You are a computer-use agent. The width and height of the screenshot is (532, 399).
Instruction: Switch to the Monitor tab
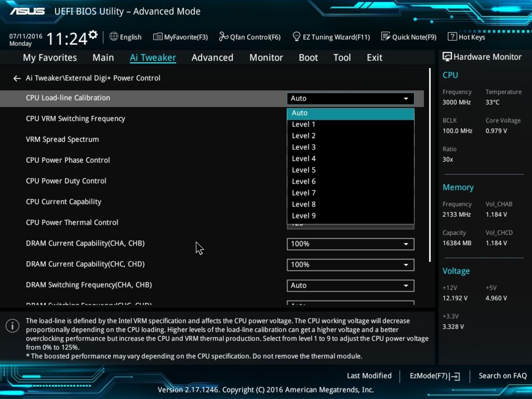(x=266, y=58)
